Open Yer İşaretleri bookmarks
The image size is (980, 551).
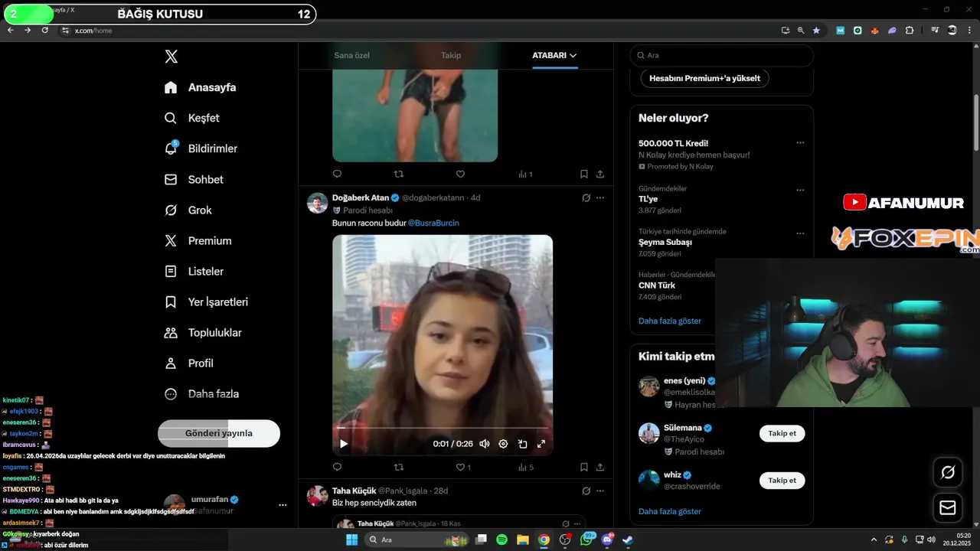207,302
